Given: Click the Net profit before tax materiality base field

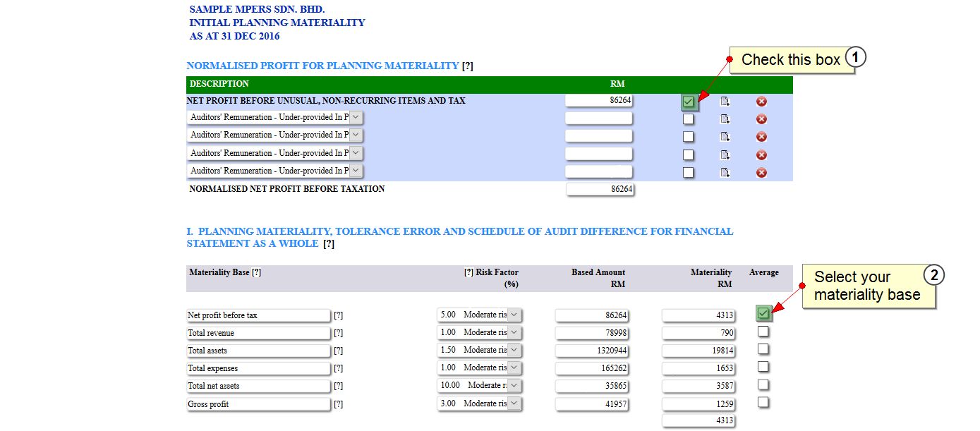Looking at the screenshot, I should tap(258, 315).
